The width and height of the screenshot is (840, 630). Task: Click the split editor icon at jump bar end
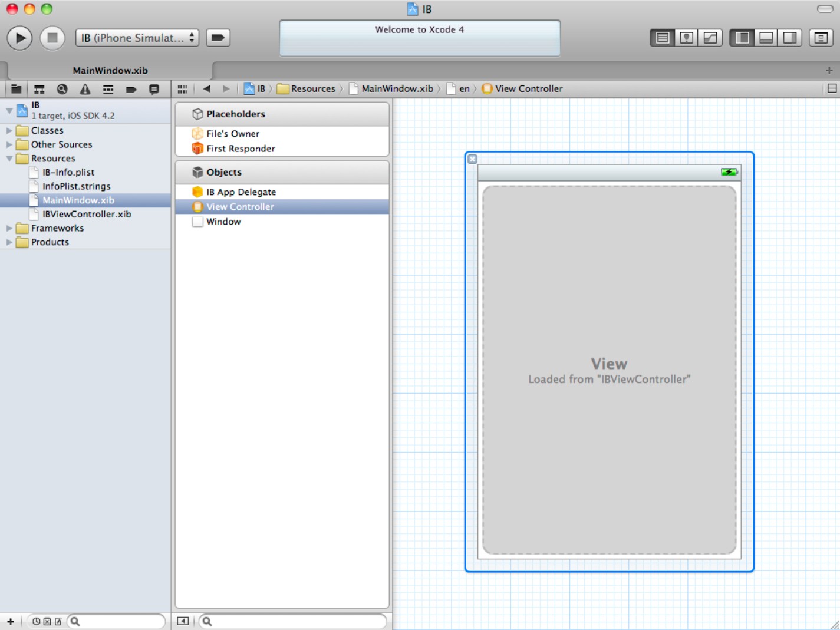click(x=832, y=88)
